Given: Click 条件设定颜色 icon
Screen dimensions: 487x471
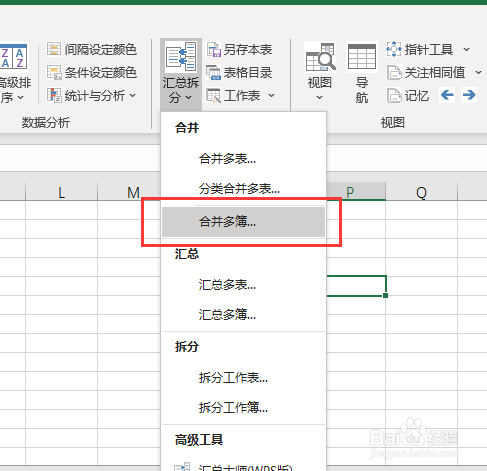Looking at the screenshot, I should pyautogui.click(x=54, y=72).
